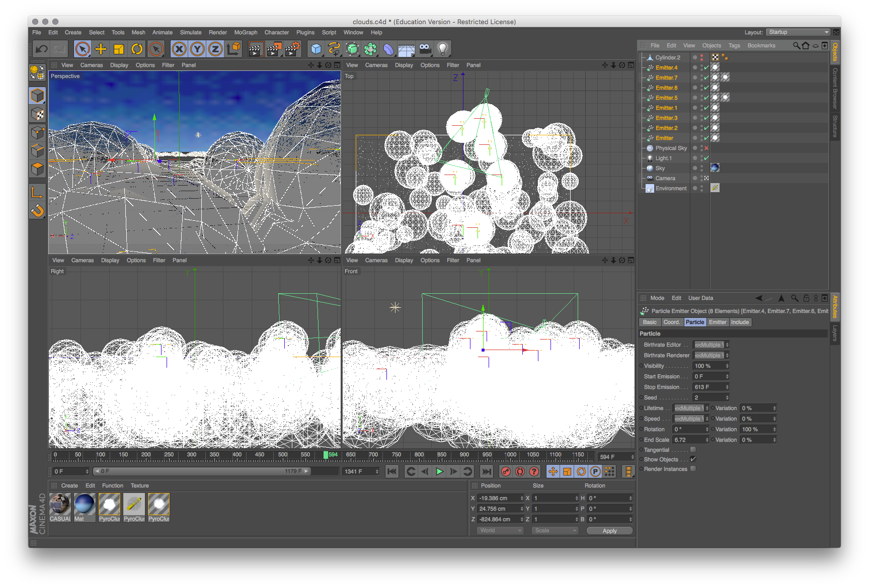Image resolution: width=869 pixels, height=588 pixels.
Task: Add a Camera object from toolbar
Action: 425,49
